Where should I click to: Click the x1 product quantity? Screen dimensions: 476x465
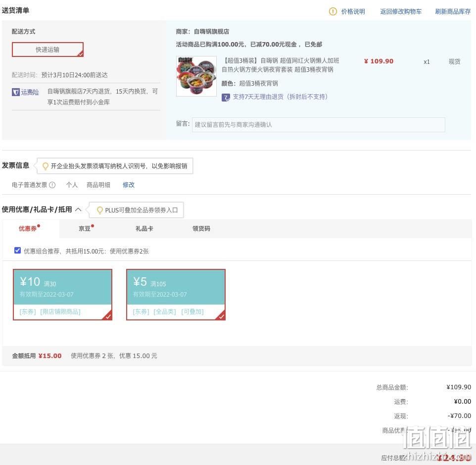(x=427, y=62)
